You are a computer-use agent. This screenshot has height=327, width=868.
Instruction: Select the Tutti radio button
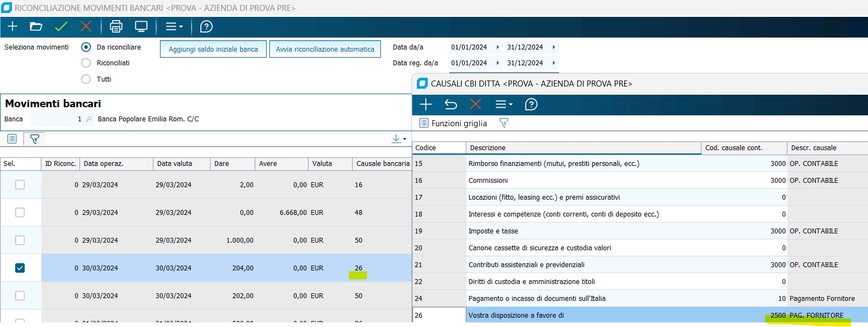86,79
